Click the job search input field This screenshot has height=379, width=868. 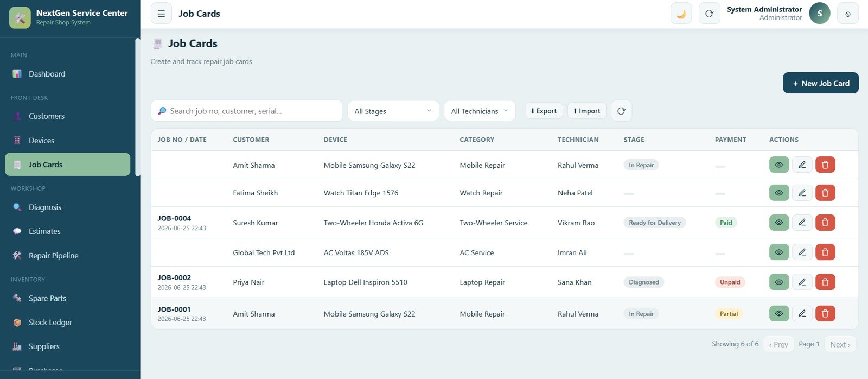[x=247, y=111]
